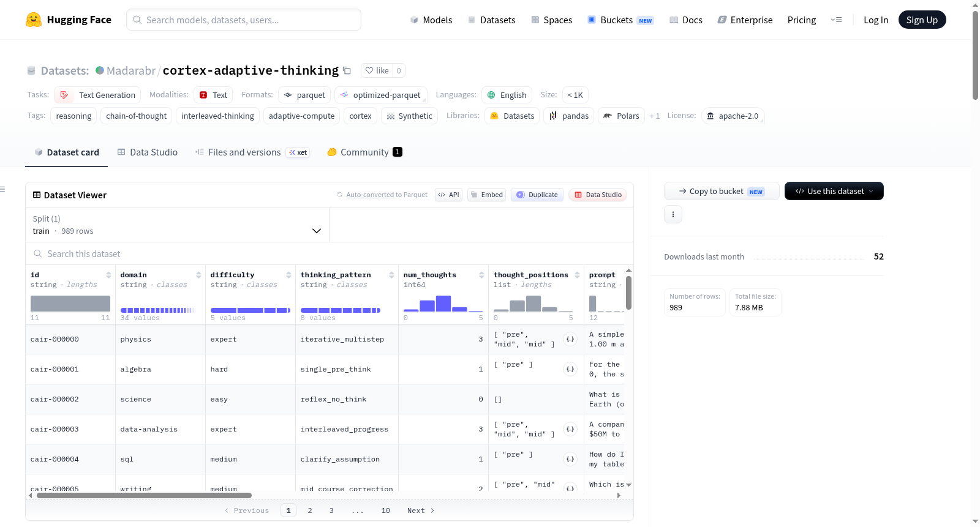
Task: Switch to the Community tab
Action: point(364,152)
